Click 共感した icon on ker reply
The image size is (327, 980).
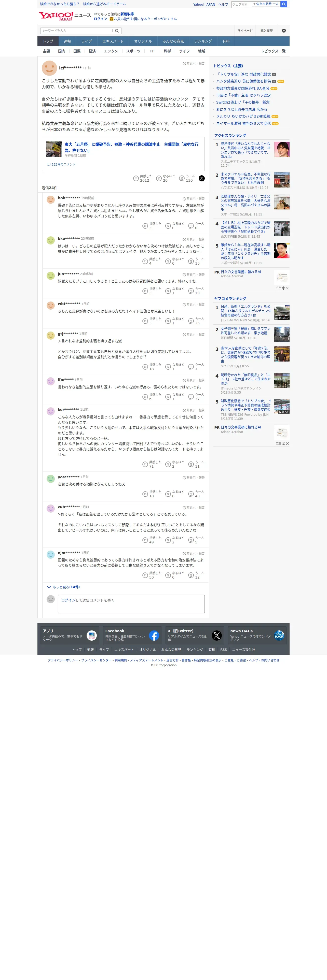tap(145, 464)
